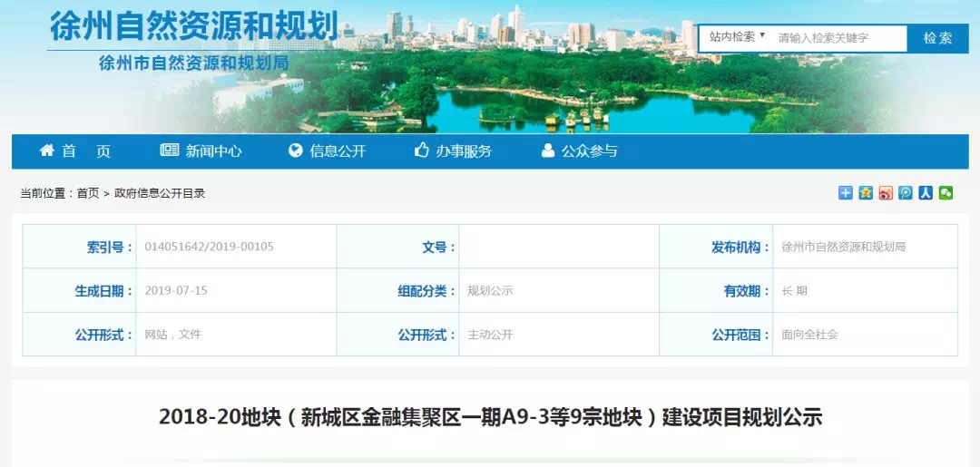
Task: Open more share options plus icon
Action: tap(845, 193)
